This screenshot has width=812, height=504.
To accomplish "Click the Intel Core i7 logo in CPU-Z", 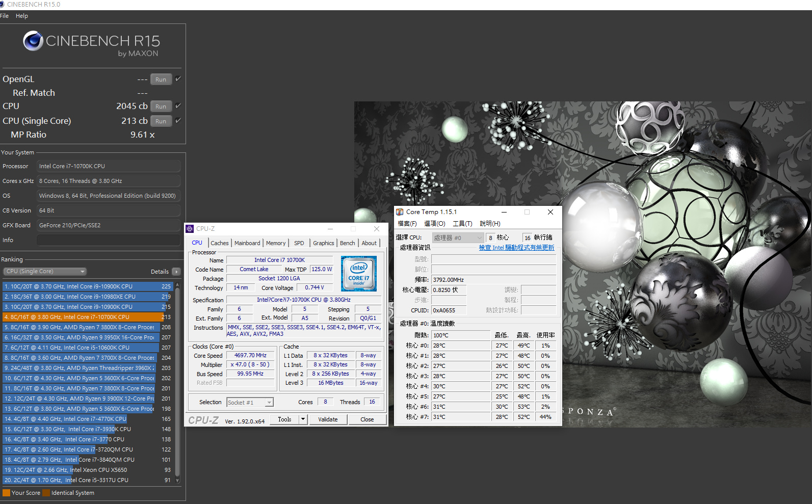I will click(359, 274).
